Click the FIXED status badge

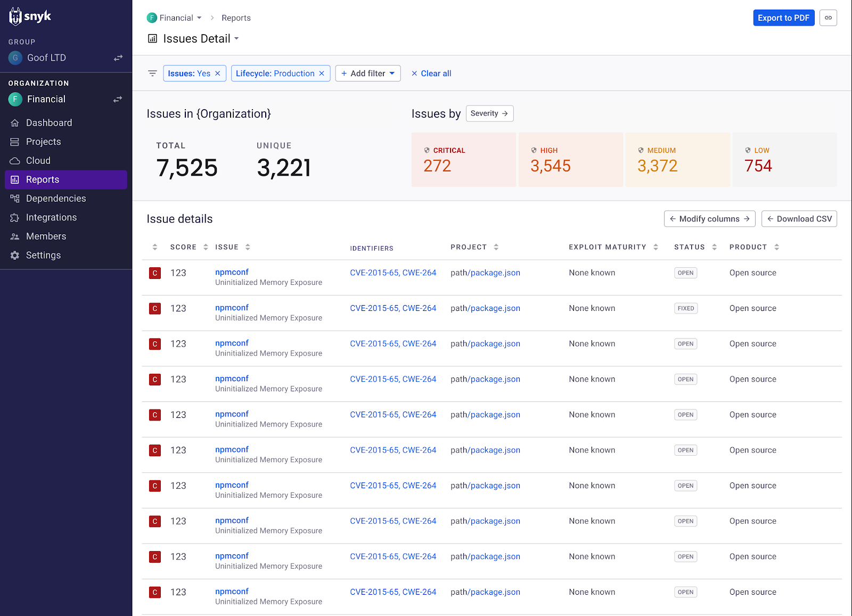click(x=686, y=308)
